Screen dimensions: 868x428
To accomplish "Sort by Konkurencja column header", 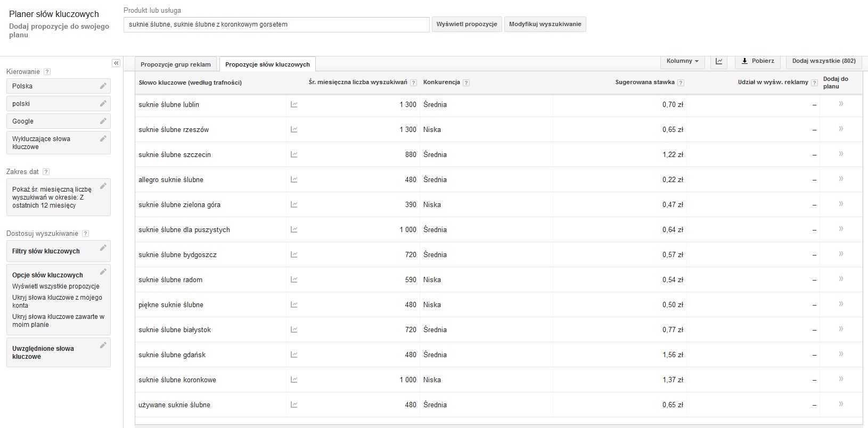I will tap(441, 82).
